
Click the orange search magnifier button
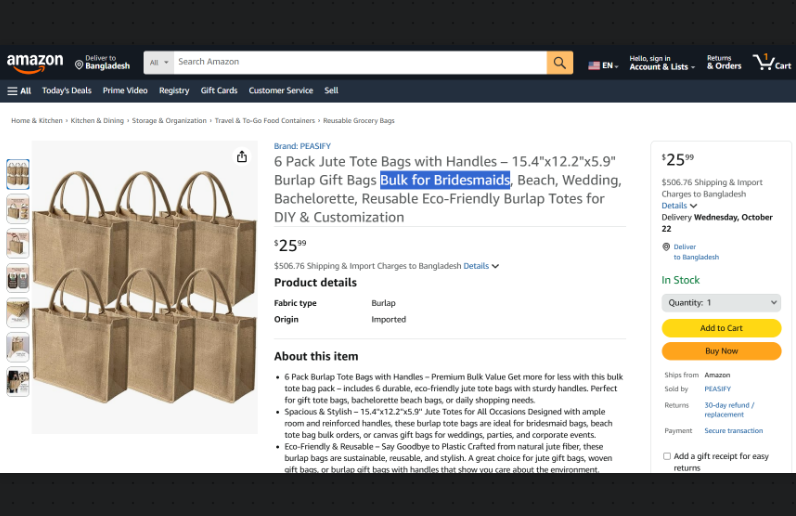tap(559, 62)
